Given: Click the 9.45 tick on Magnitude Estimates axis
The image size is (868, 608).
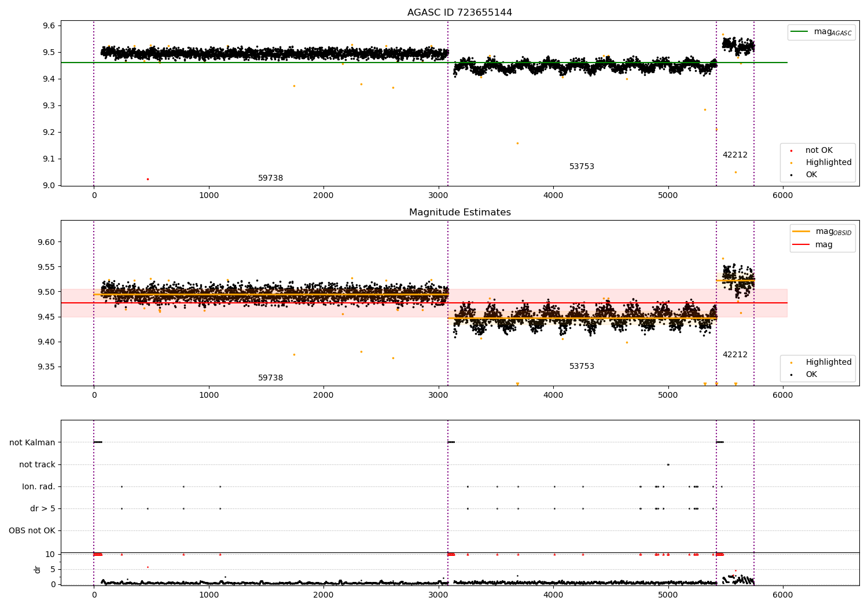Looking at the screenshot, I should [46, 317].
